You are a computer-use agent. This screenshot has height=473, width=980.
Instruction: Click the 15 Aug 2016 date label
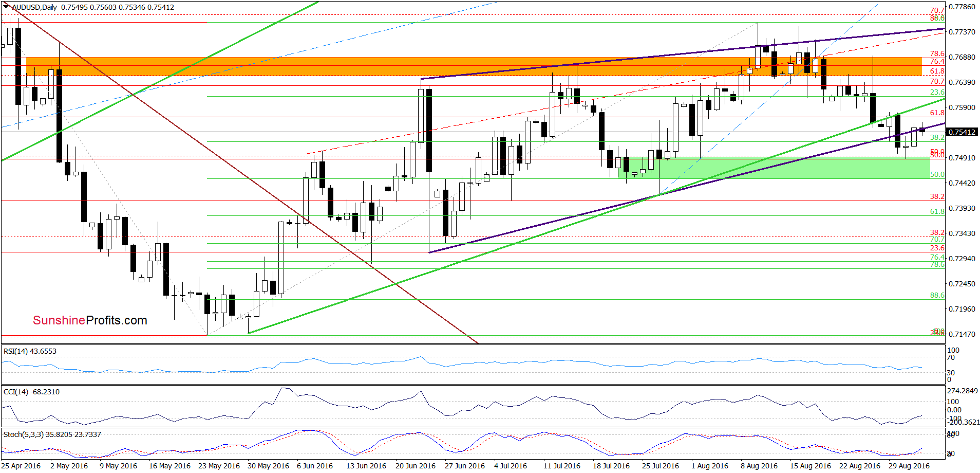811,466
